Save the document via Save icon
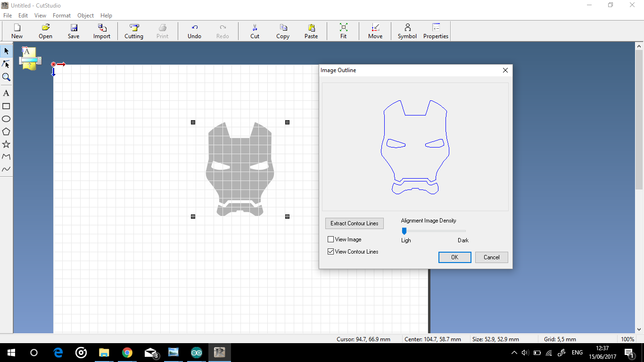The width and height of the screenshot is (644, 362). [74, 31]
